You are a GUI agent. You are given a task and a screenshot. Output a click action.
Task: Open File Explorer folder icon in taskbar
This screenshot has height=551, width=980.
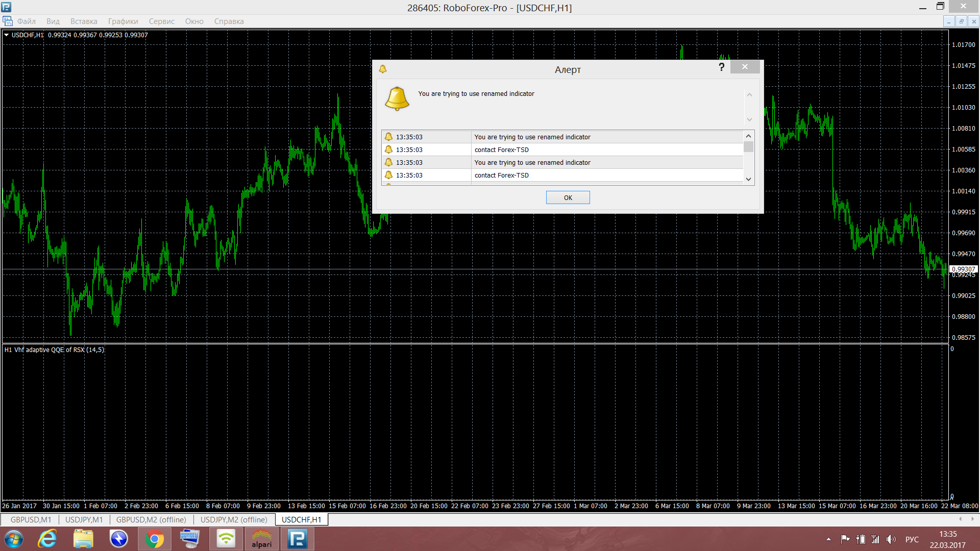[83, 539]
